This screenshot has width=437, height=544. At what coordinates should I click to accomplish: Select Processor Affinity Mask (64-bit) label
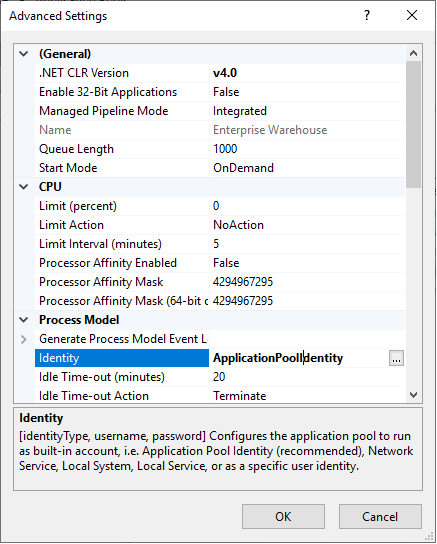122,301
